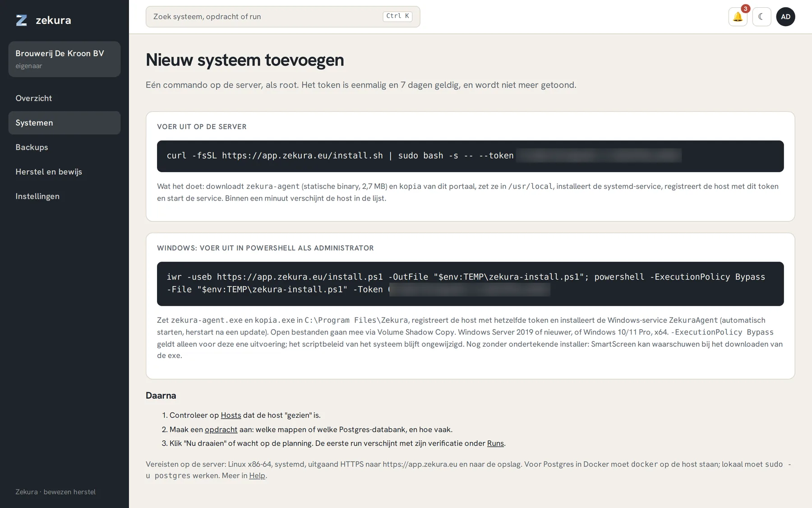This screenshot has height=508, width=812.
Task: Click the 'VOER UIT OP DE SERVER' heading
Action: [x=202, y=127]
